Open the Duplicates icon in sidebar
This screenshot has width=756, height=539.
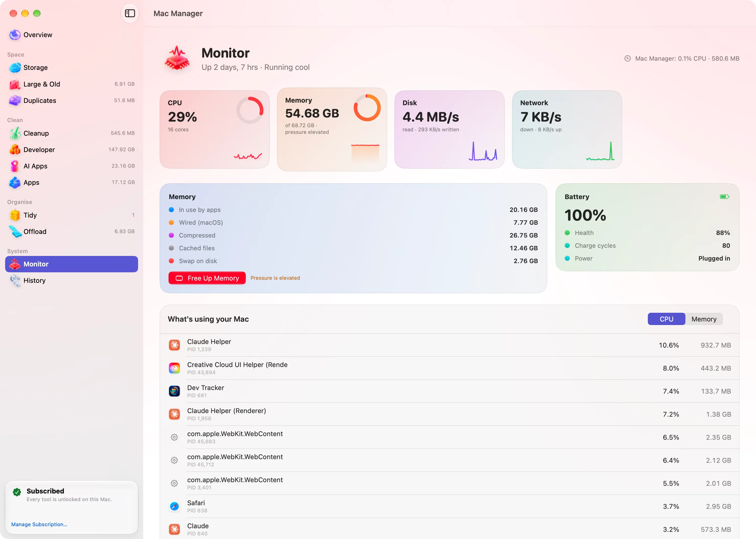click(x=15, y=101)
